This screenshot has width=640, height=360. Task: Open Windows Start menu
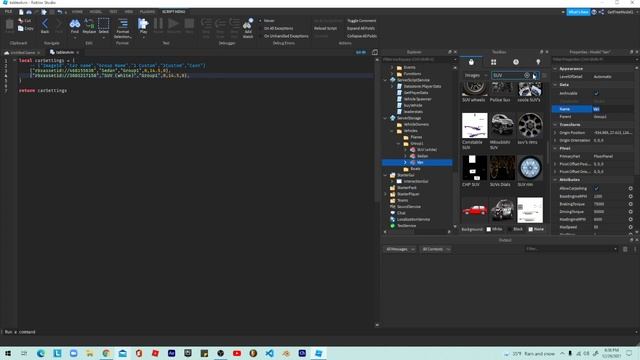point(8,353)
